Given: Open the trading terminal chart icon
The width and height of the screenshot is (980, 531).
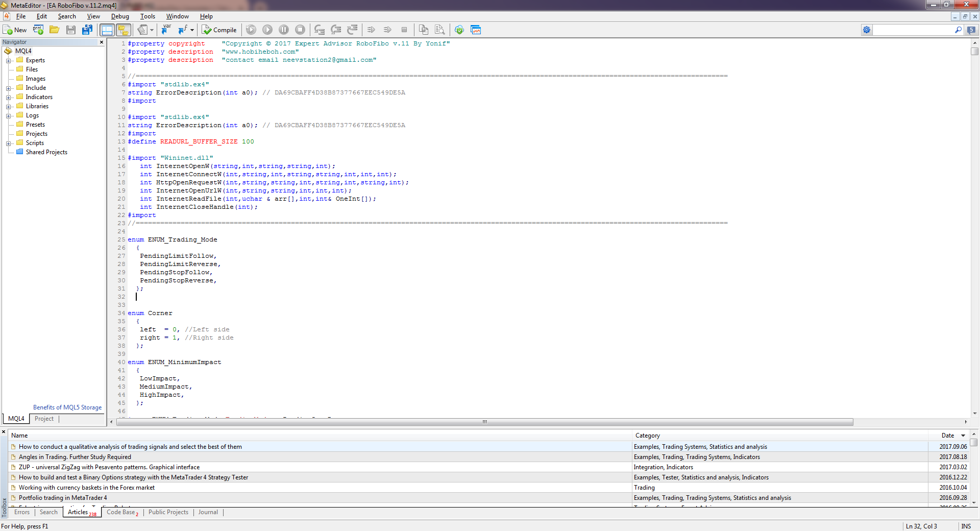Looking at the screenshot, I should click(476, 30).
